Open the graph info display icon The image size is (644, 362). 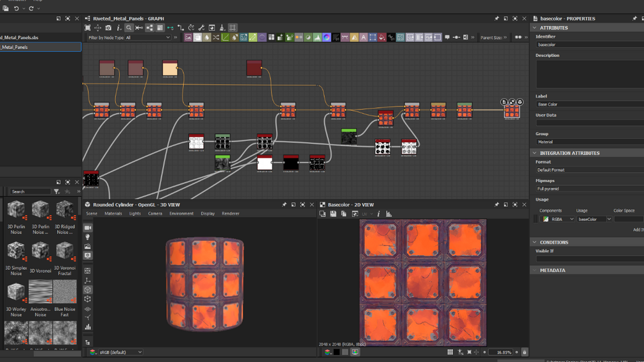click(119, 28)
